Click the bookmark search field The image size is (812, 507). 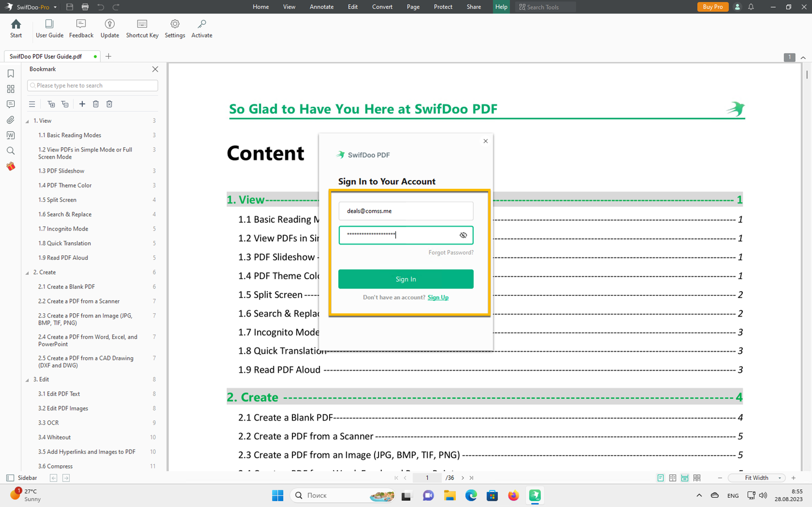tap(93, 85)
